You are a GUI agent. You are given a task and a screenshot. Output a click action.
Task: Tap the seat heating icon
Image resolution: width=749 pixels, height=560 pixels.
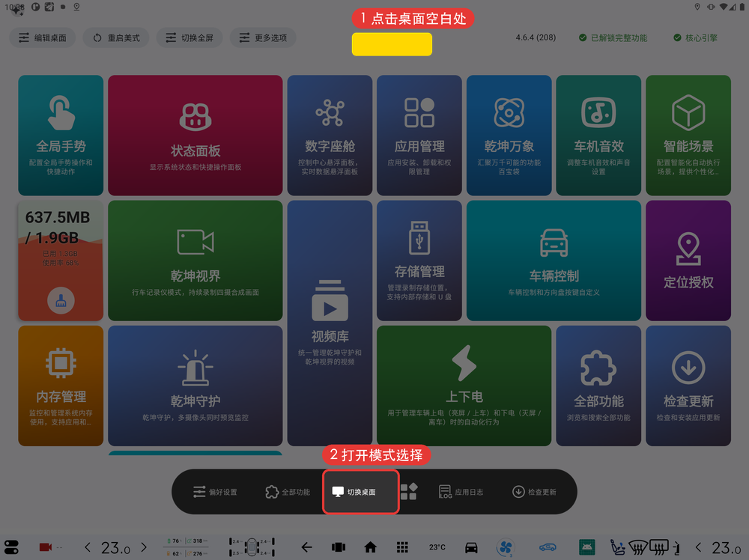pyautogui.click(x=618, y=547)
